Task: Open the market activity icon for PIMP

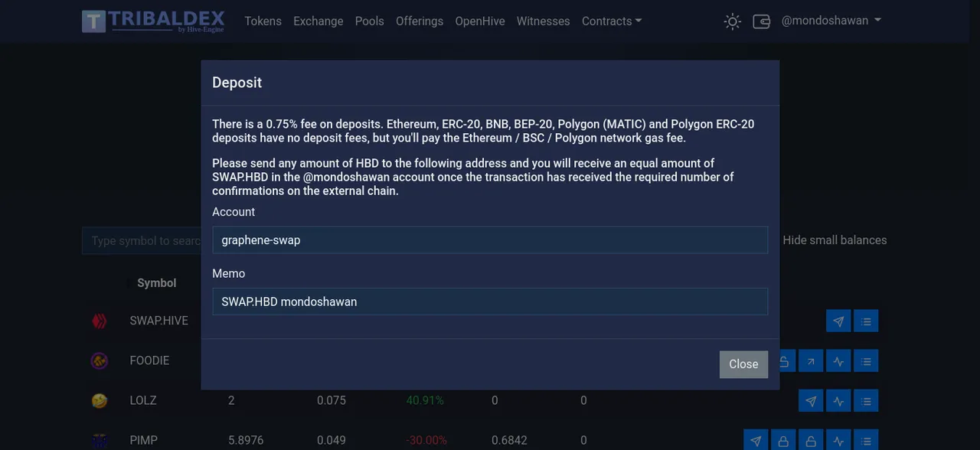Action: 838,440
